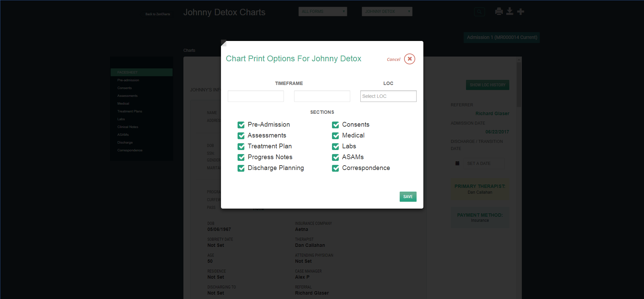Image resolution: width=644 pixels, height=299 pixels.
Task: Click DOB value 05/06/1967
Action: coord(219,229)
